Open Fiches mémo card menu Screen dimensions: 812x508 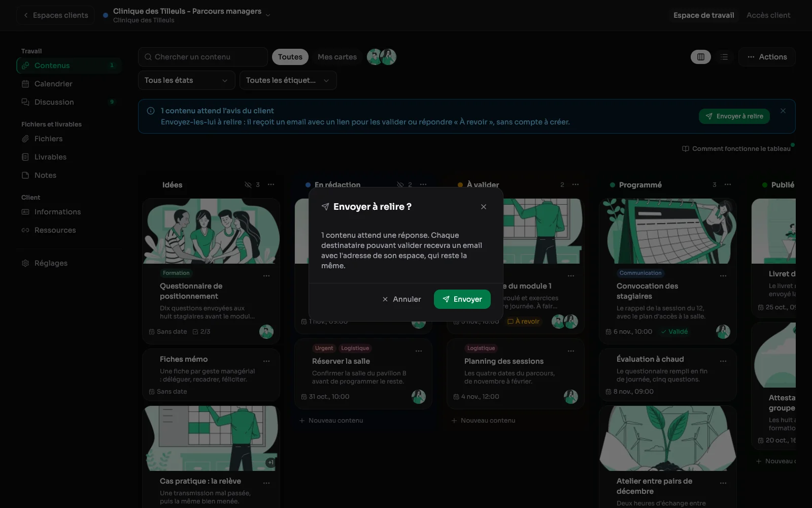click(x=266, y=361)
